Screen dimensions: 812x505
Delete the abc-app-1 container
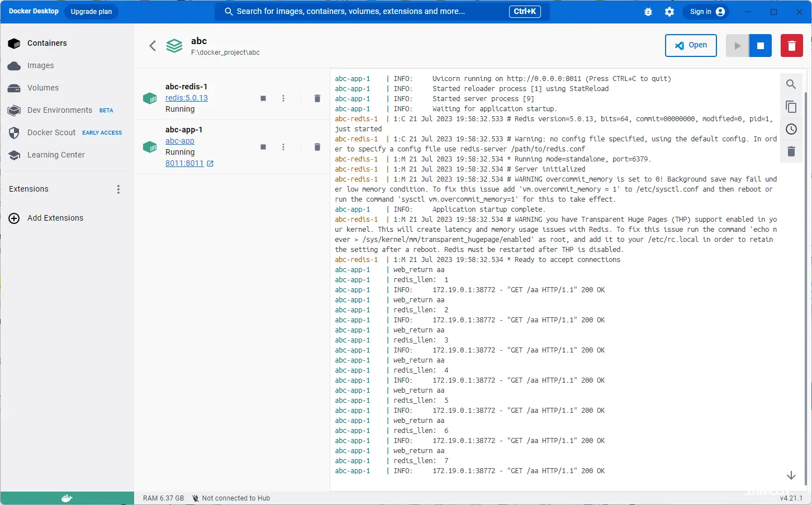317,147
